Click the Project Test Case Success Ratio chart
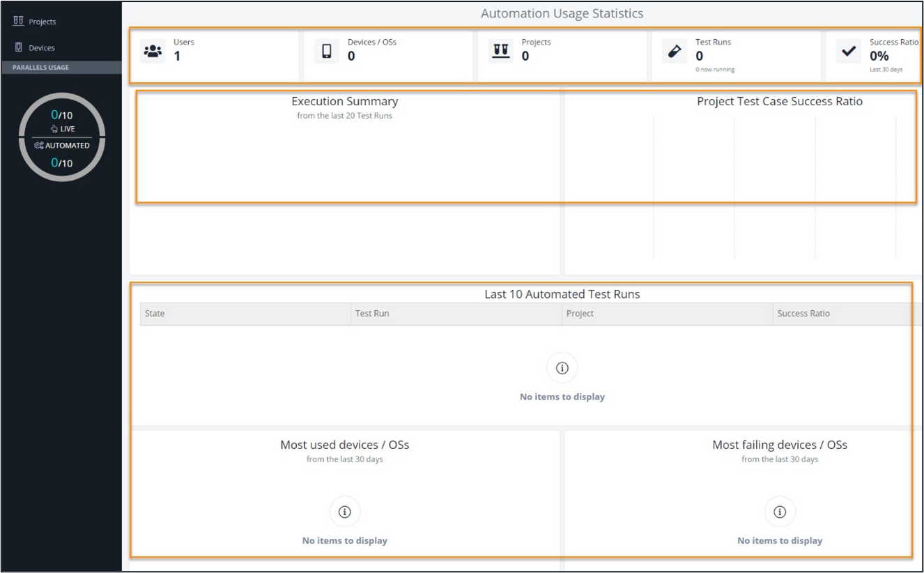Viewport: 924px width, 573px height. pyautogui.click(x=773, y=188)
